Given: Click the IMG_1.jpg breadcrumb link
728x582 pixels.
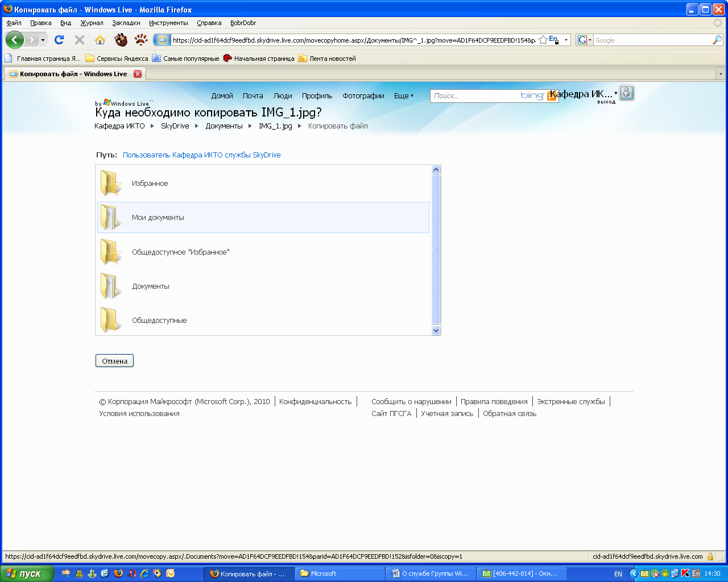Looking at the screenshot, I should [275, 126].
